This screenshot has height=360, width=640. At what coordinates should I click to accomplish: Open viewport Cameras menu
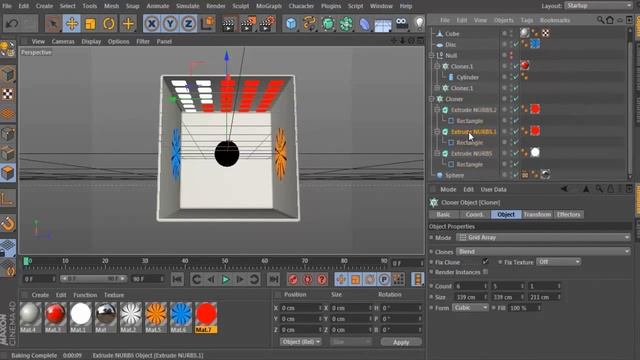coord(63,42)
